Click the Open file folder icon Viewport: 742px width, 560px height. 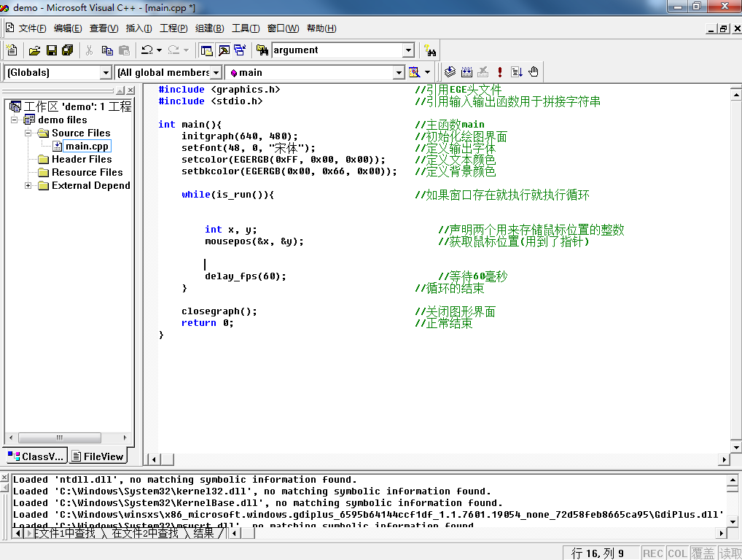[34, 50]
